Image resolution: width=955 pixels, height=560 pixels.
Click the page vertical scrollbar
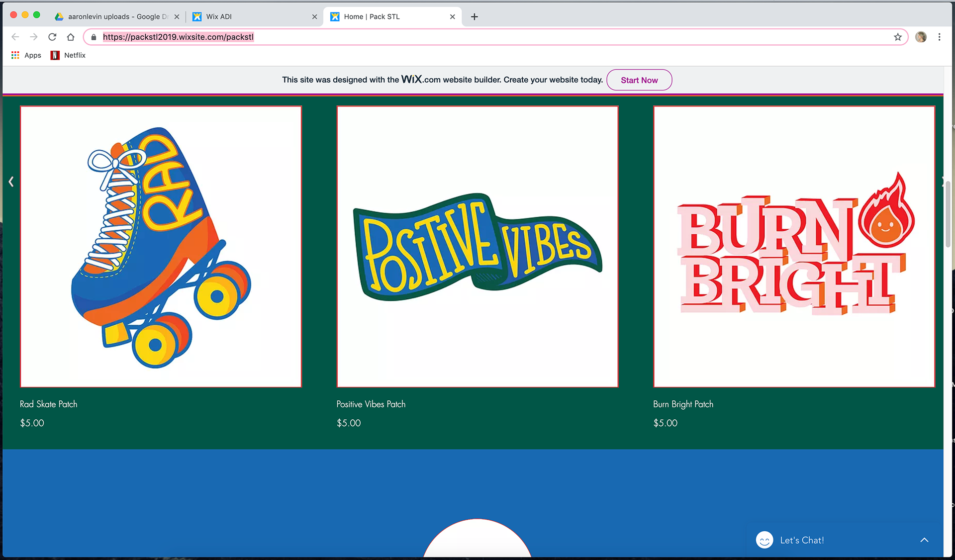[x=948, y=214]
